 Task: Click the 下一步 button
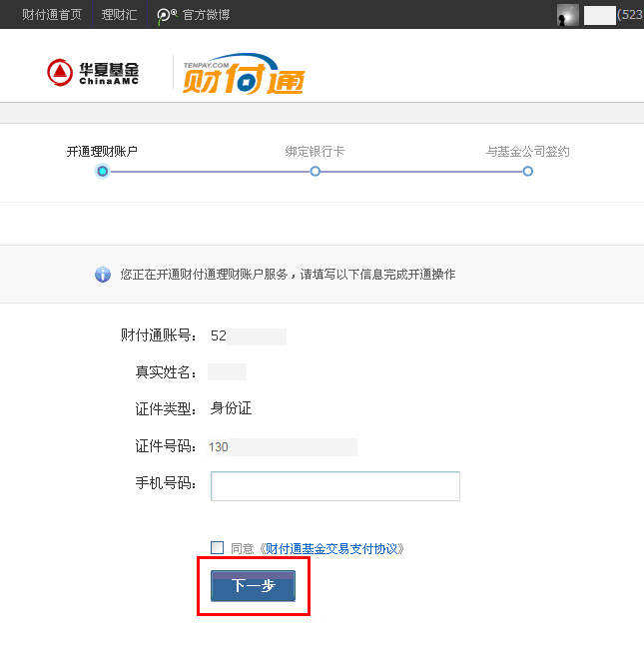point(253,586)
